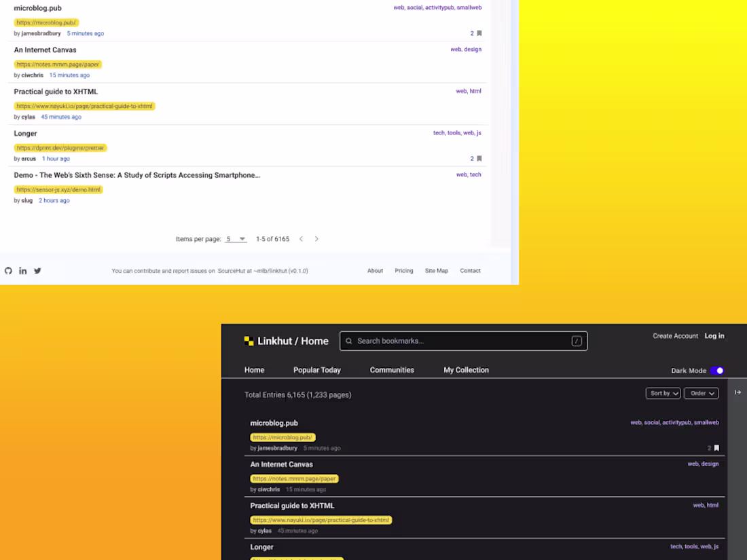The height and width of the screenshot is (560, 747).
Task: Open the Items per page dropdown
Action: click(236, 239)
